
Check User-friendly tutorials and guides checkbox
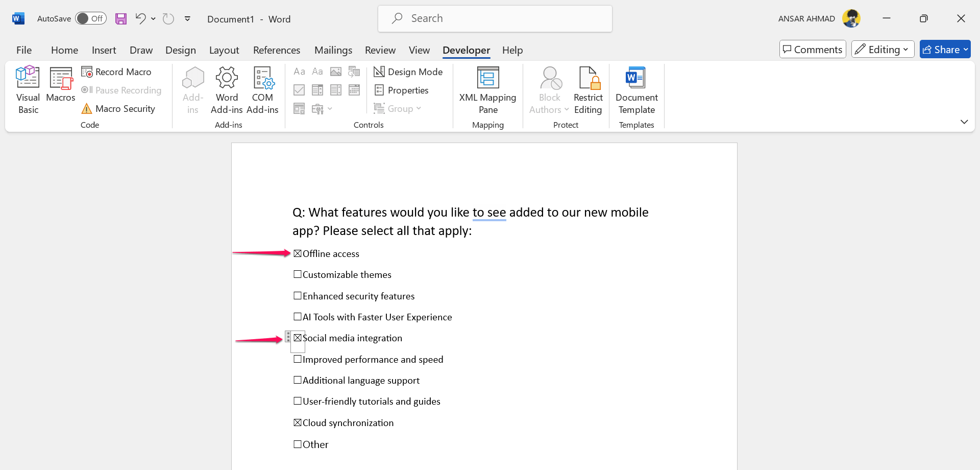tap(298, 401)
